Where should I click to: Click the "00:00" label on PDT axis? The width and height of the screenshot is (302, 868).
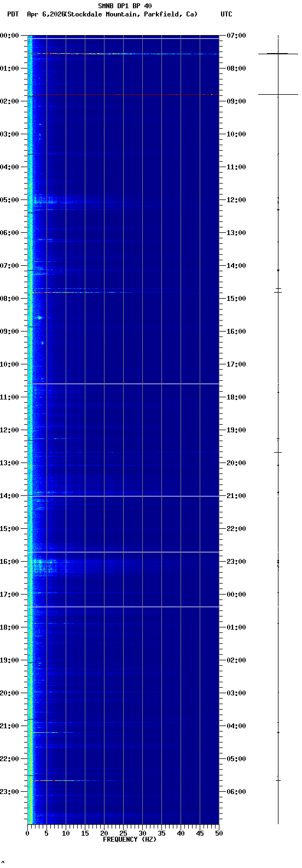pyautogui.click(x=9, y=36)
